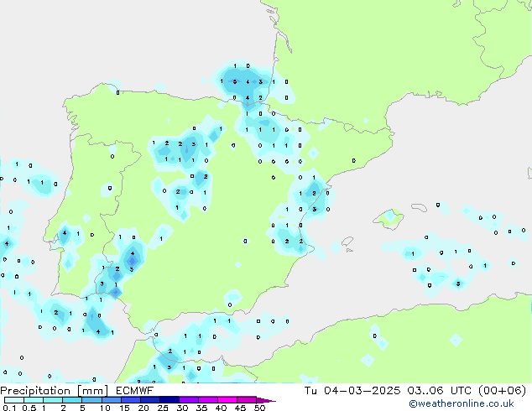Choose the 10–15 mm legend color box
Image resolution: width=532 pixels, height=411 pixels.
[112, 400]
